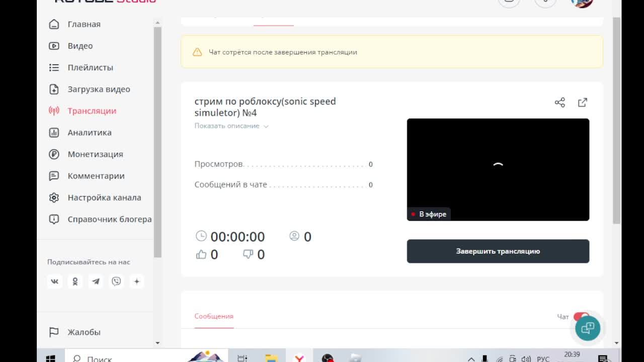This screenshot has width=644, height=362.
Task: Click the '00:00:00' stream timer
Action: (x=237, y=237)
